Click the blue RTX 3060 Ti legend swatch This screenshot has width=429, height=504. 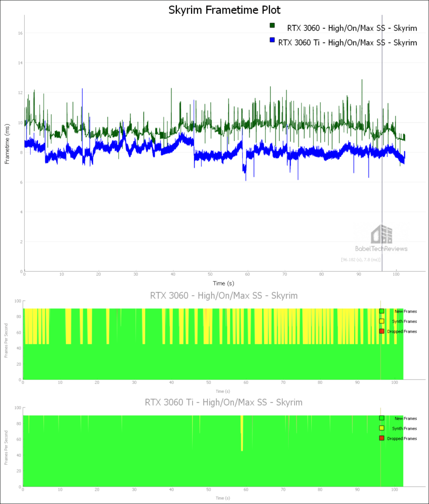pyautogui.click(x=271, y=40)
